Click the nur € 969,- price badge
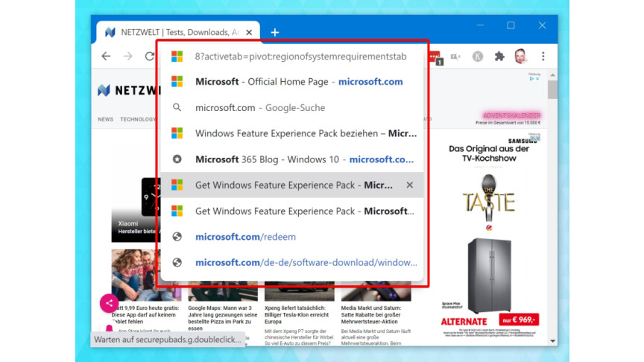The image size is (644, 362). tap(519, 320)
